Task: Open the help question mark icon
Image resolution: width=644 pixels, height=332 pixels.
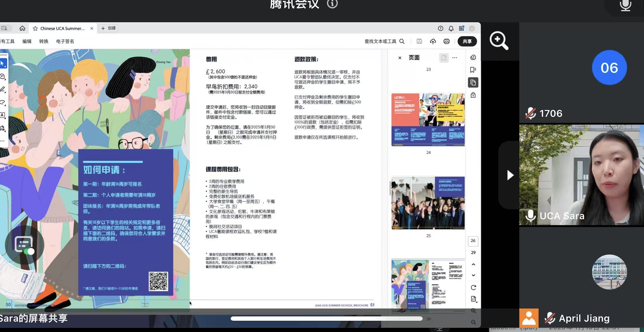Action: pyautogui.click(x=441, y=28)
